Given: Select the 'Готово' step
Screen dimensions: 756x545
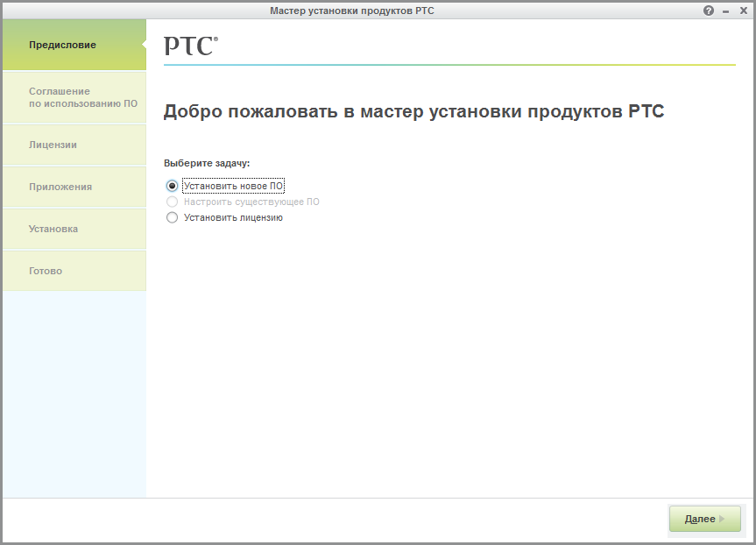Looking at the screenshot, I should pos(74,271).
